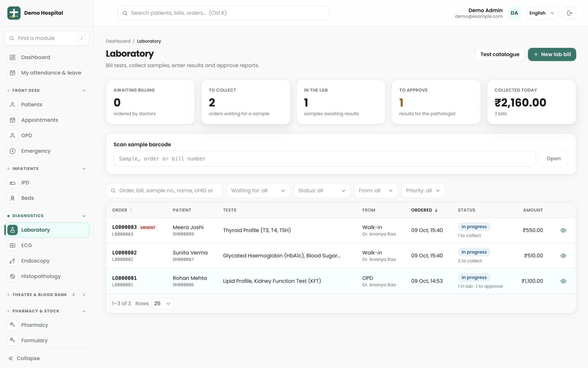Open the 'Priority: all' filter dropdown
The width and height of the screenshot is (588, 368).
423,191
